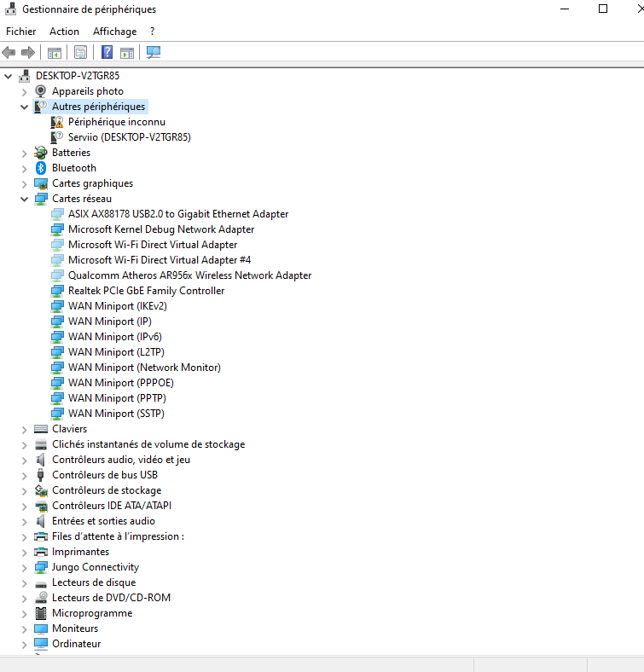Select WAN Miniport (PPPOE)
The height and width of the screenshot is (672, 644).
click(x=121, y=383)
